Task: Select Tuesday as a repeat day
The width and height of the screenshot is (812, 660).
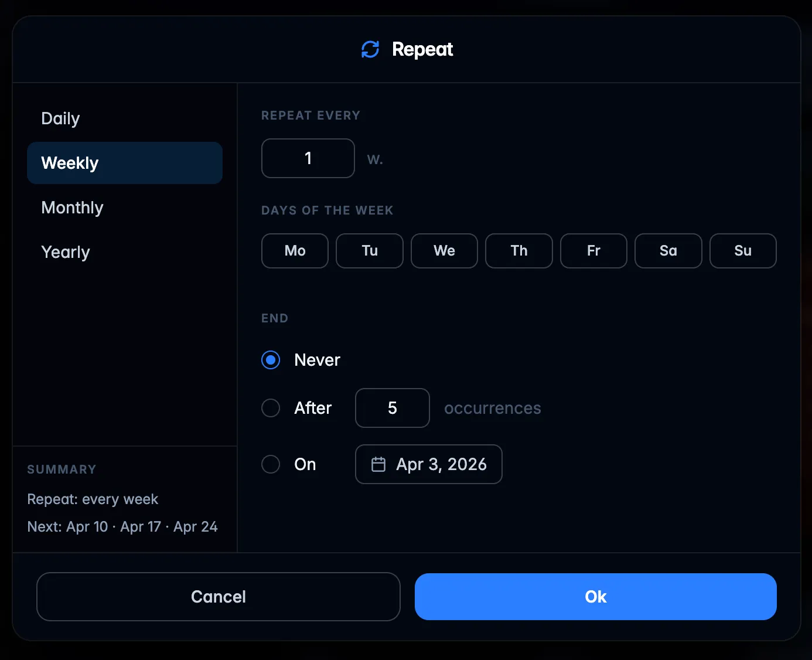Action: point(369,251)
